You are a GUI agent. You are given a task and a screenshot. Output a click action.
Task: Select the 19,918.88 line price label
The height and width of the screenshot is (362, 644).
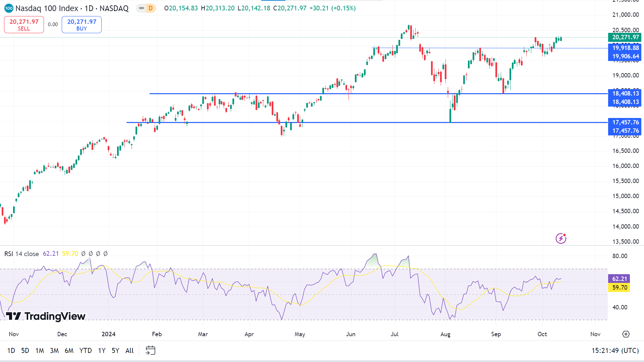625,48
